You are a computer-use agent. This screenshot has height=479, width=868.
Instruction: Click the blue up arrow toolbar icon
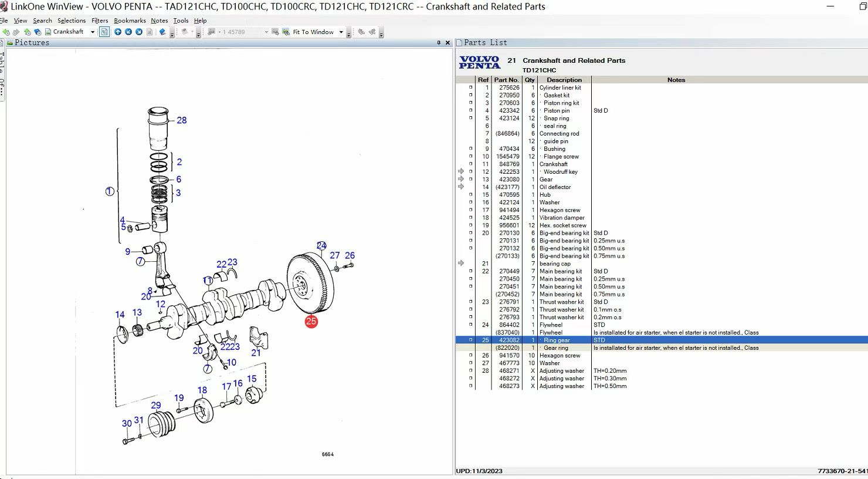118,32
